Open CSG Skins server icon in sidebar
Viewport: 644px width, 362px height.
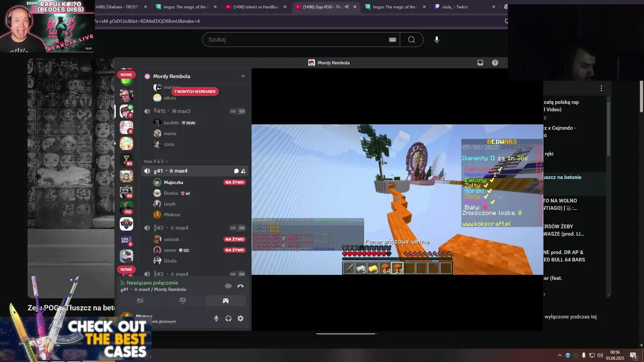tap(126, 240)
